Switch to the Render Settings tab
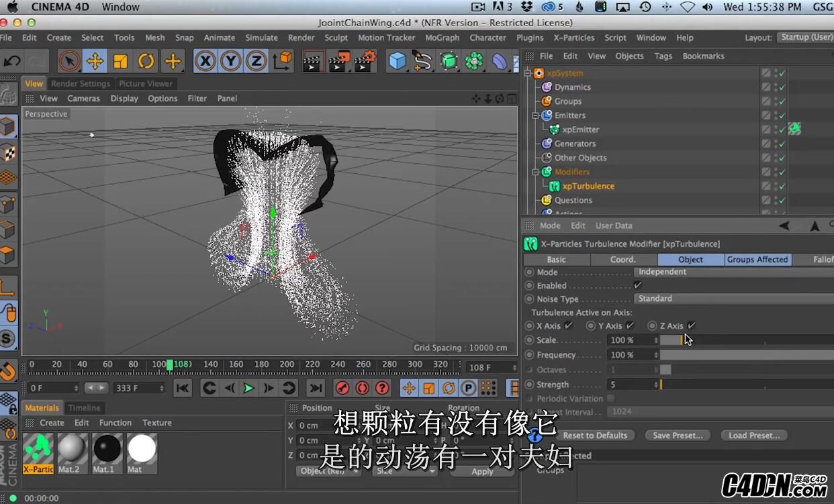This screenshot has width=834, height=504. 80,84
